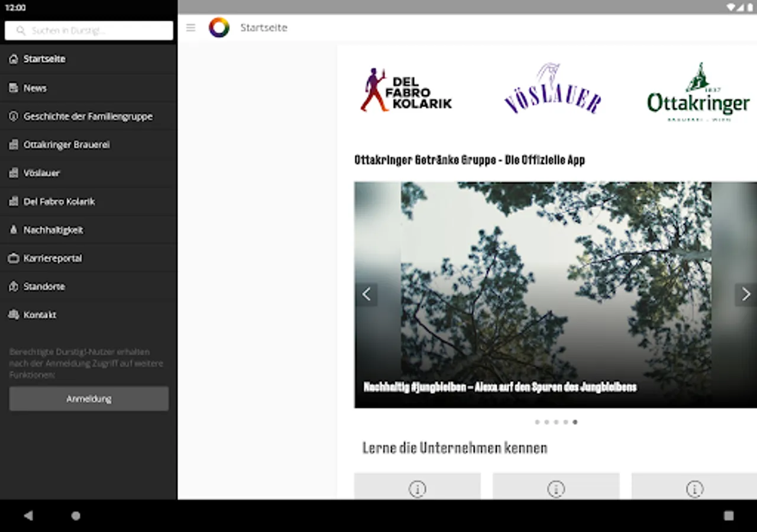Click the Nachhaltig #jungbleiben caption

500,387
